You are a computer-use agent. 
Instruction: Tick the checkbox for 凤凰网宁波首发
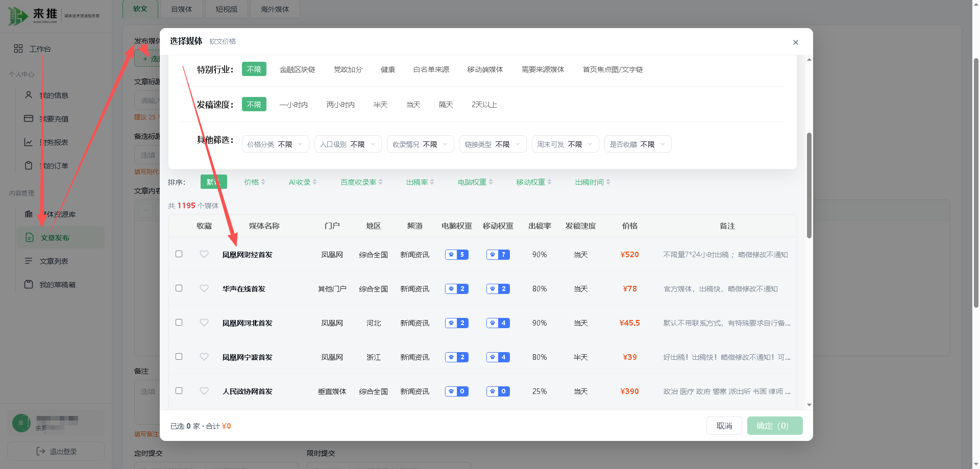coord(179,356)
